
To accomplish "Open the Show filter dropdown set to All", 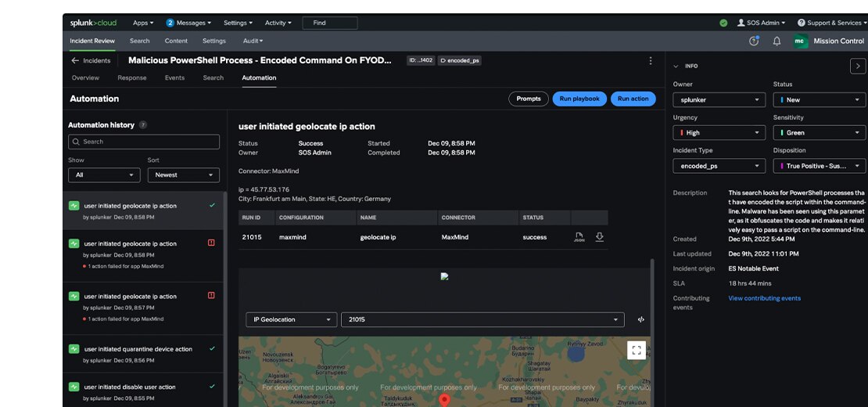I will pos(104,175).
